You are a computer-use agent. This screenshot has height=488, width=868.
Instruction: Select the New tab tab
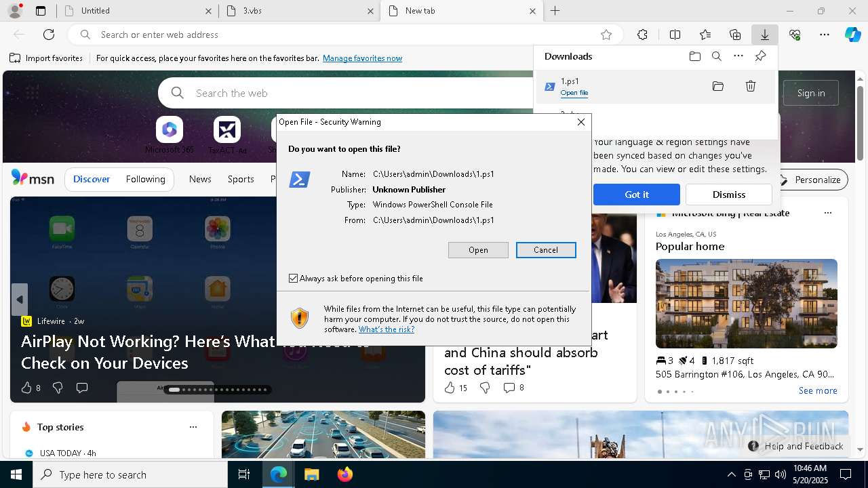pos(461,11)
